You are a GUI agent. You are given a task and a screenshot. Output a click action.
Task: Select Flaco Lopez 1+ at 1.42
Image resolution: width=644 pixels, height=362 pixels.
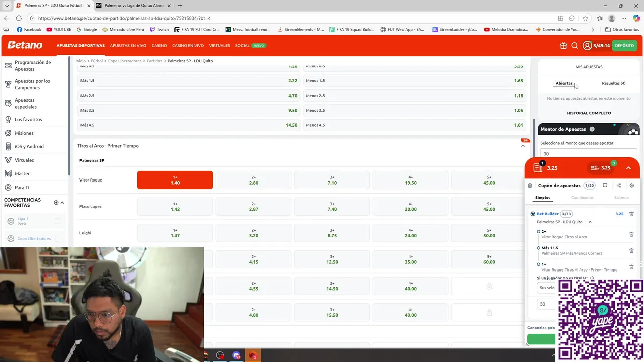tap(175, 207)
